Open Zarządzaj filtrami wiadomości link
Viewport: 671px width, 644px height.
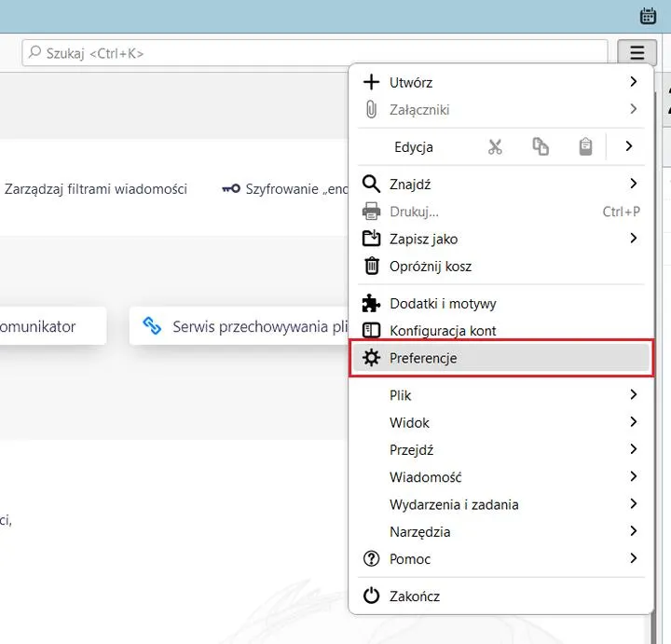96,189
